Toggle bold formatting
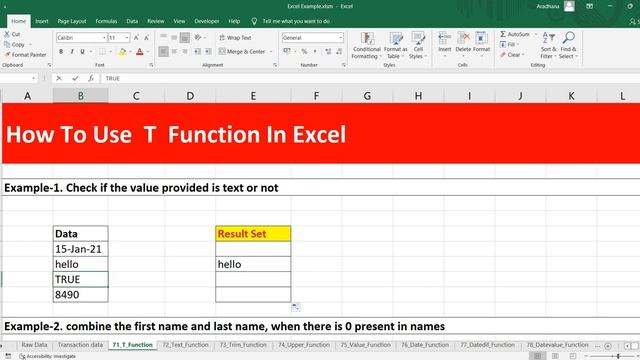 (61, 52)
